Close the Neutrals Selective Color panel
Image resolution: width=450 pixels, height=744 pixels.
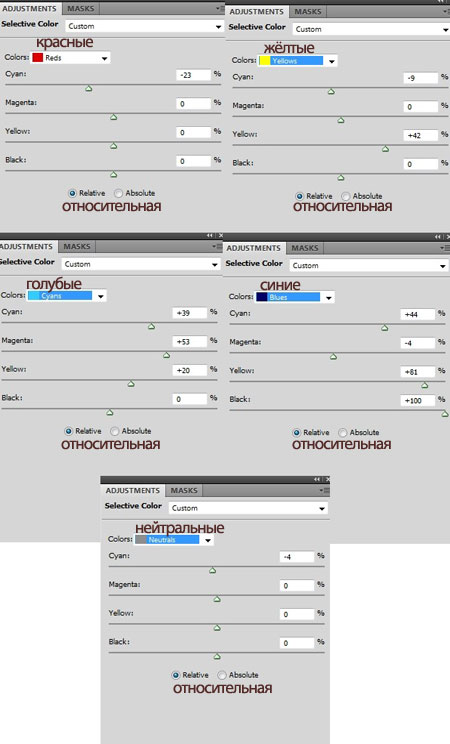[x=328, y=479]
